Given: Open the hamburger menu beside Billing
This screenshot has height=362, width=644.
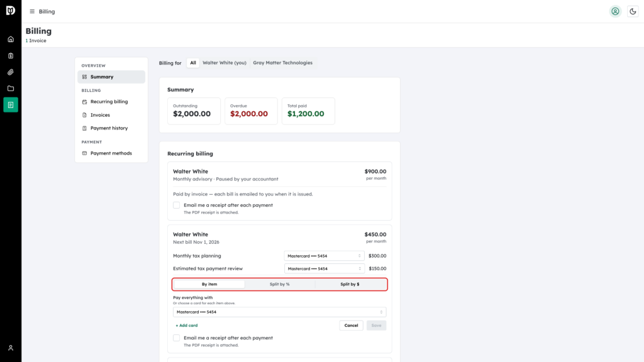Looking at the screenshot, I should click(x=32, y=11).
